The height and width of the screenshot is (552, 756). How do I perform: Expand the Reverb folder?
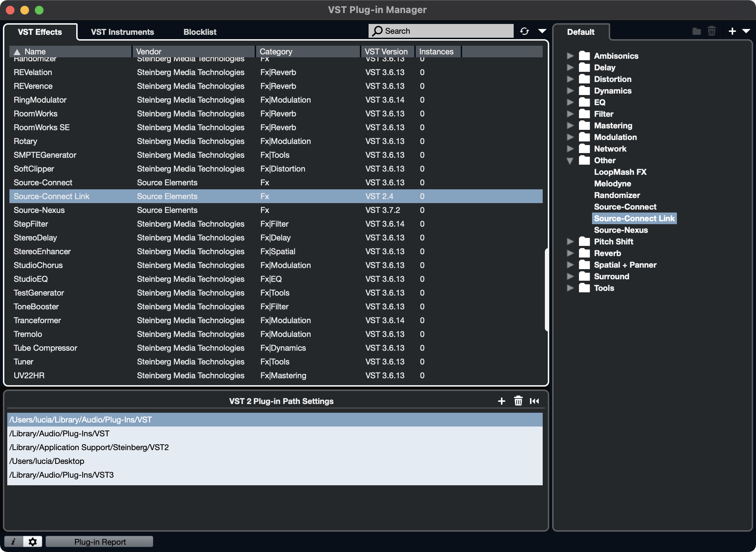click(x=570, y=253)
